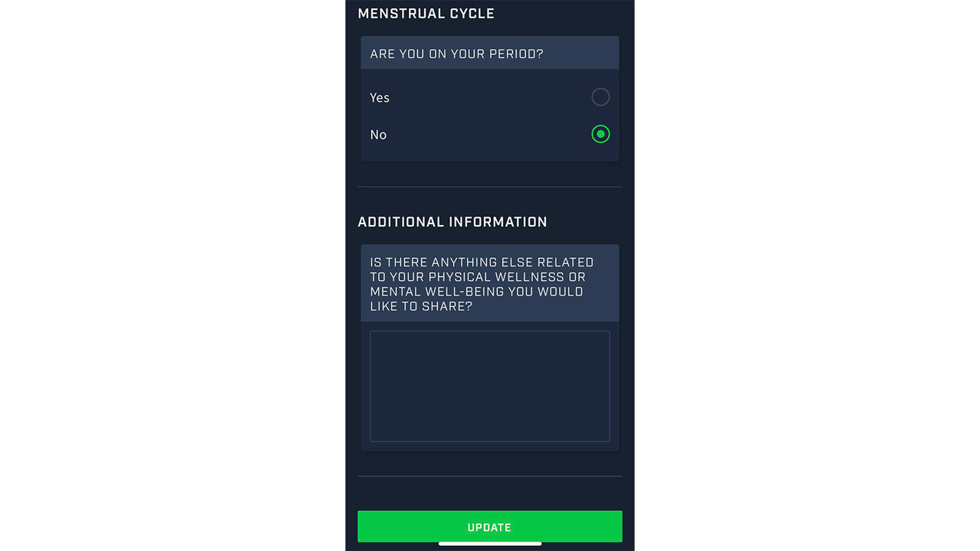
Task: Select the No radio button
Action: coord(600,134)
